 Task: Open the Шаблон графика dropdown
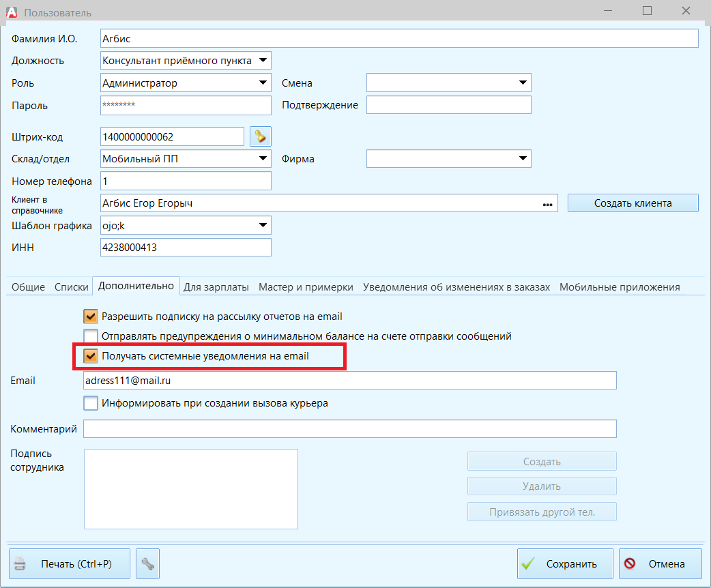(x=263, y=225)
